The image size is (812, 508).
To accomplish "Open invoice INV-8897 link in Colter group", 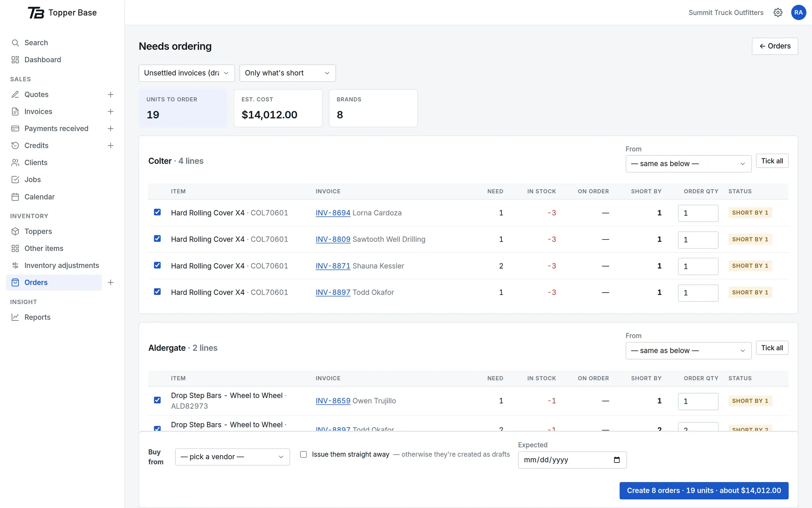I will point(333,292).
